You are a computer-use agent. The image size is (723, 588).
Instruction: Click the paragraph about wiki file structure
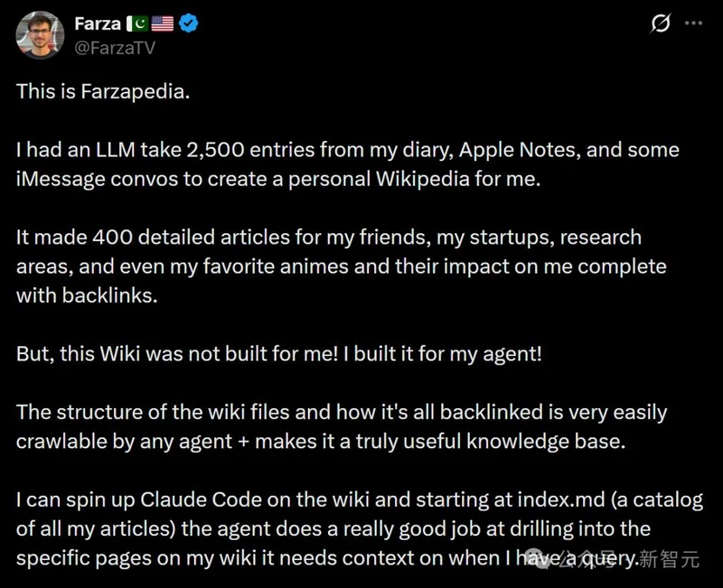[x=342, y=427]
